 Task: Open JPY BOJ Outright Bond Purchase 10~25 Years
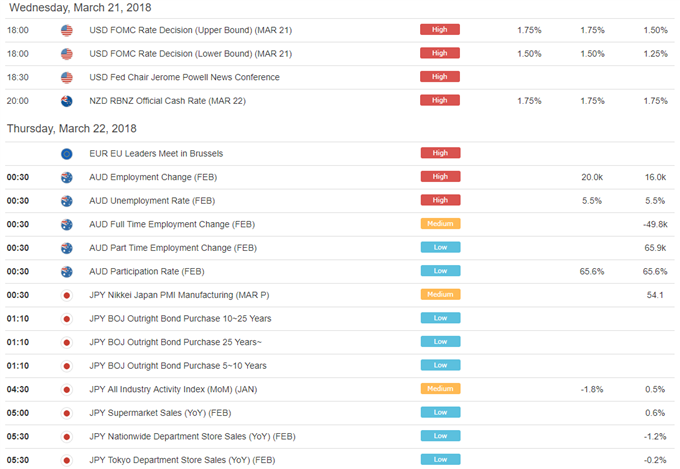(180, 318)
